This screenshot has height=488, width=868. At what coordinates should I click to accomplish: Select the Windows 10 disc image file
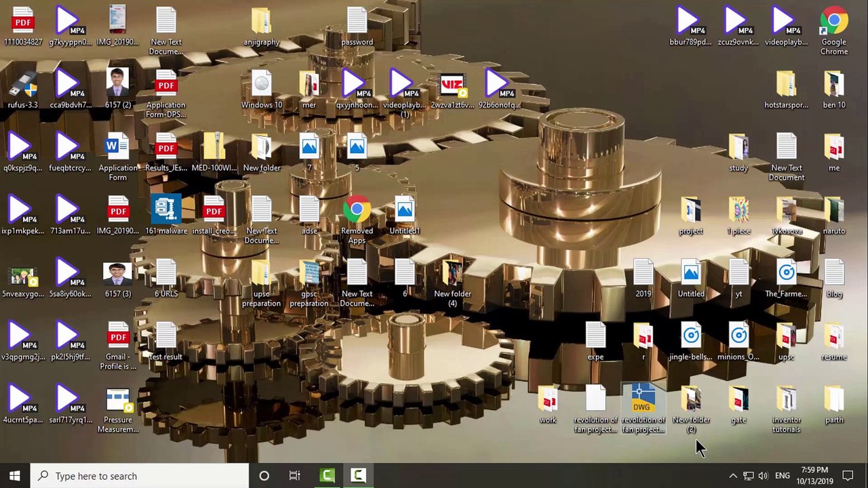click(x=261, y=85)
